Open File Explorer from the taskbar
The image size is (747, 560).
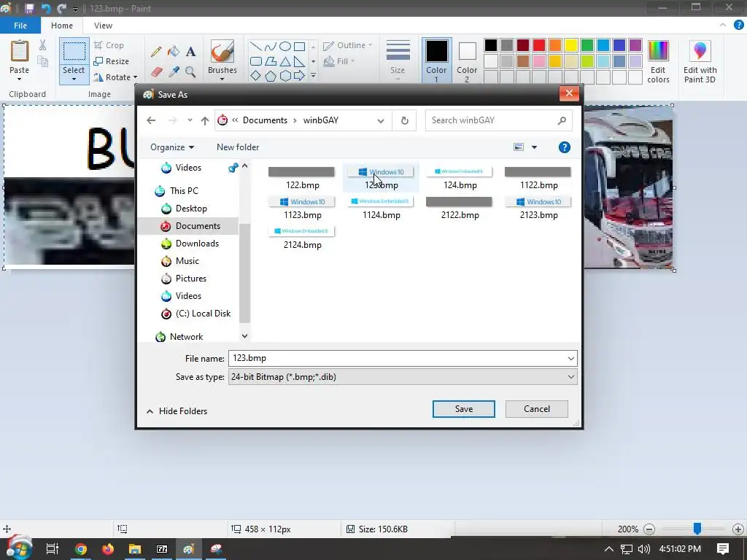coord(135,549)
